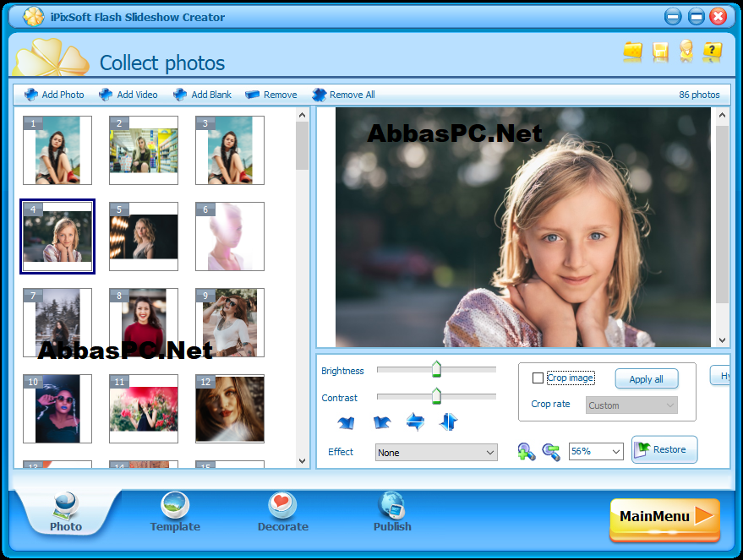Click the Restore button
The width and height of the screenshot is (743, 560).
tap(664, 449)
